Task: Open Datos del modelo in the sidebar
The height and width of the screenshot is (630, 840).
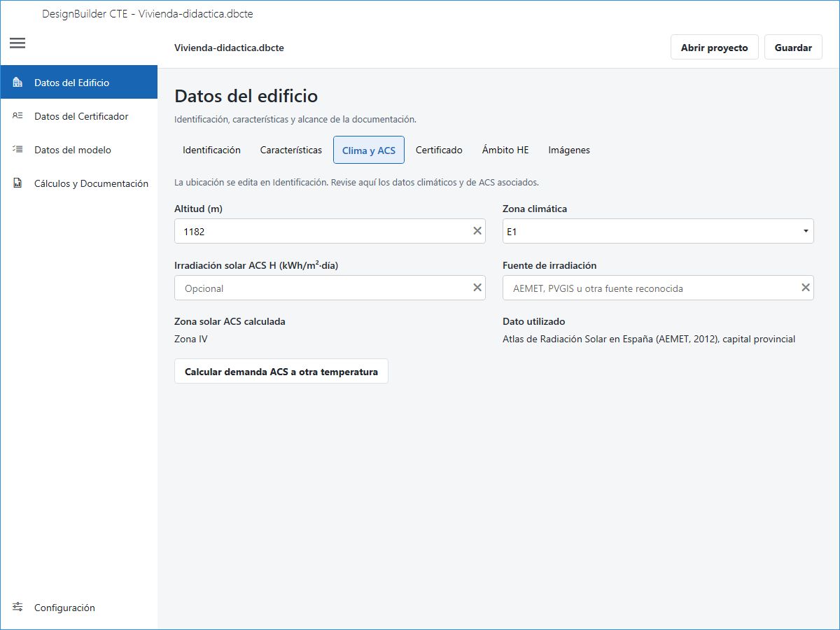Action: click(78, 150)
